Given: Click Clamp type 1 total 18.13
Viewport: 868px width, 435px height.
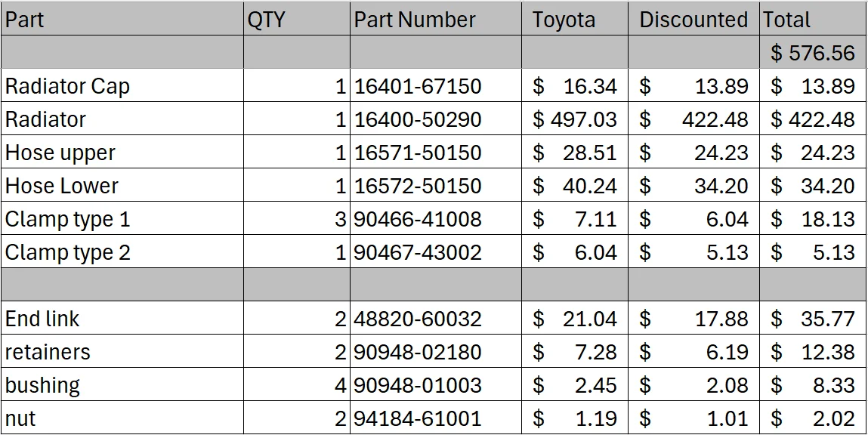Looking at the screenshot, I should tap(813, 218).
